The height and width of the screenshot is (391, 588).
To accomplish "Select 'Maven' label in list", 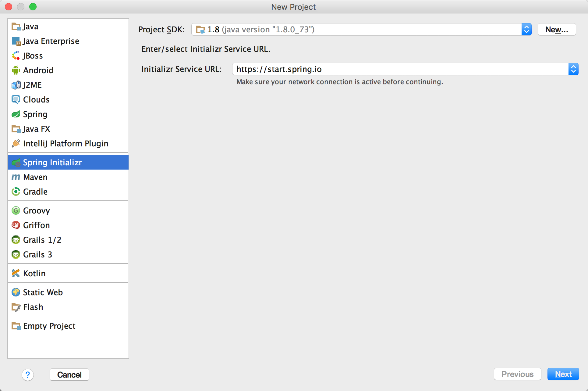I will pyautogui.click(x=35, y=177).
